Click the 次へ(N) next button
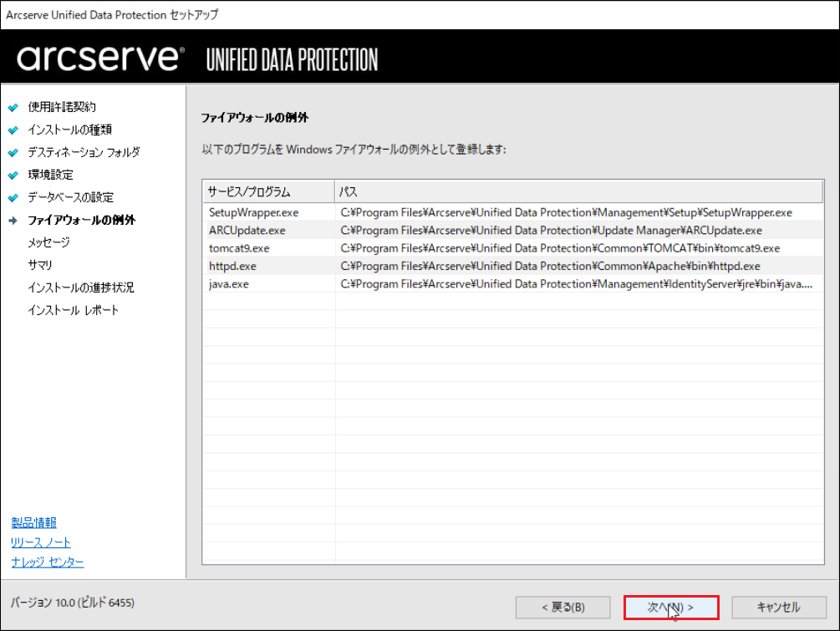Image resolution: width=840 pixels, height=631 pixels. click(670, 608)
